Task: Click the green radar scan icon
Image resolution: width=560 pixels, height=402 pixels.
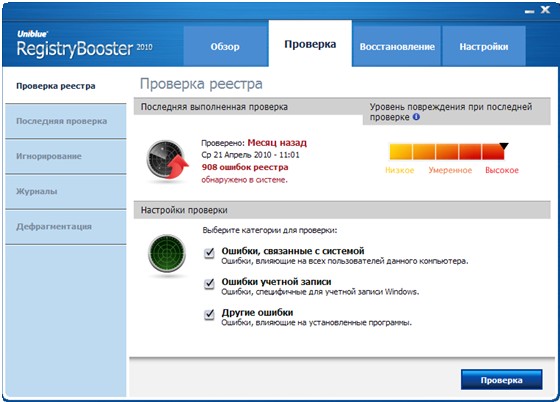Action: click(x=167, y=253)
